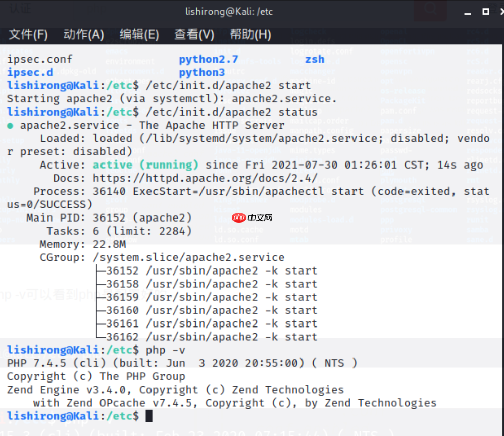Click the 'Starting apache2 (via systemctl)' line
Screen dimensions: 504x436
coord(172,99)
